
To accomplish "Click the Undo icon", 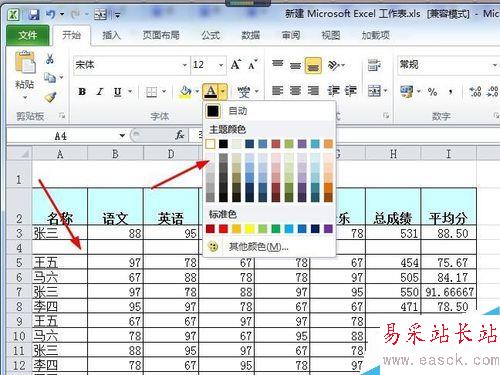I will (x=50, y=14).
